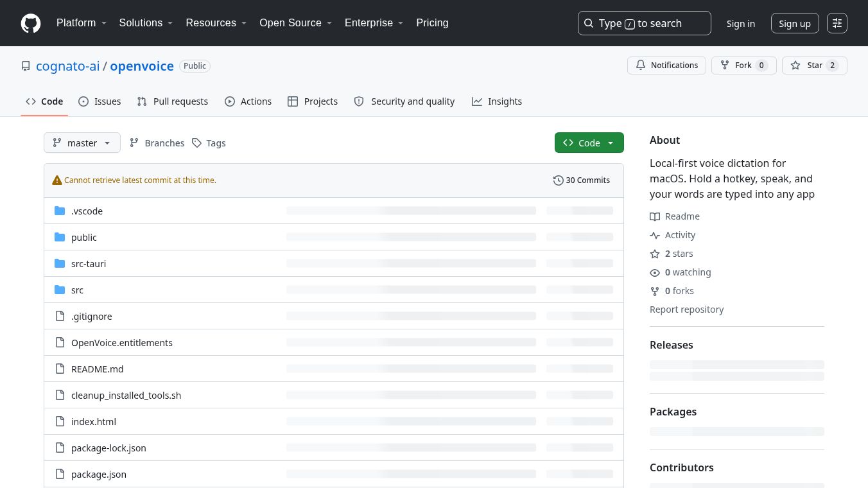Click the README.md file icon

coord(60,369)
